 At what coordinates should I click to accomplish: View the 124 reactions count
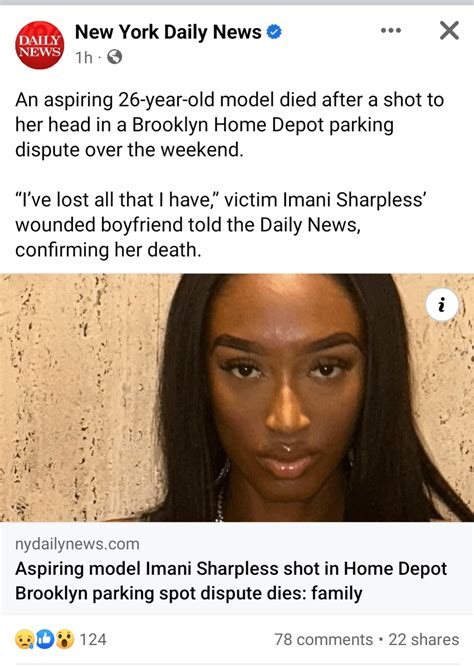coord(93,639)
